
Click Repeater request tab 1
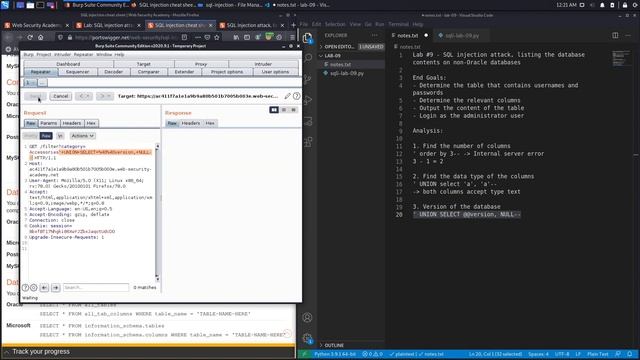(x=30, y=82)
